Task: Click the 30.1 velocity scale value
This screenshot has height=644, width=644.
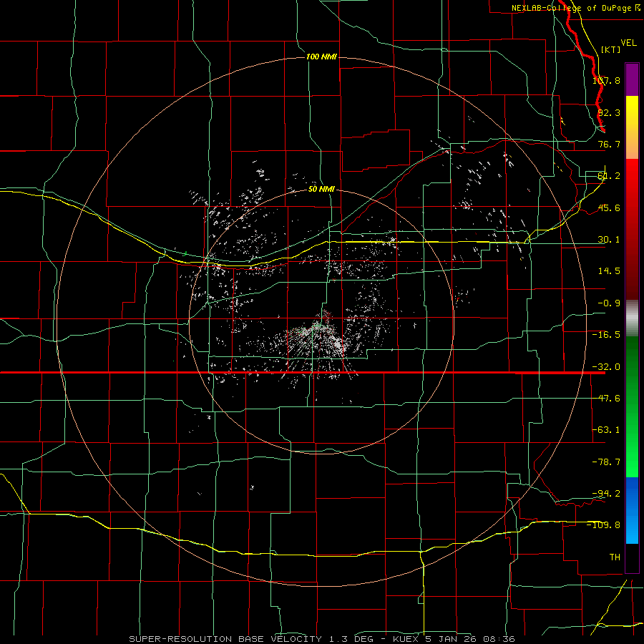Action: pos(609,240)
